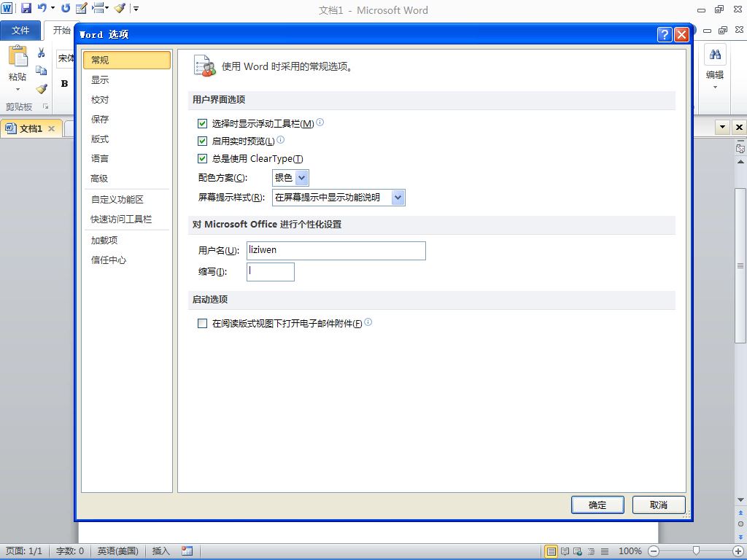
Task: Click the line spacing icon in quick access toolbar
Action: point(98,8)
